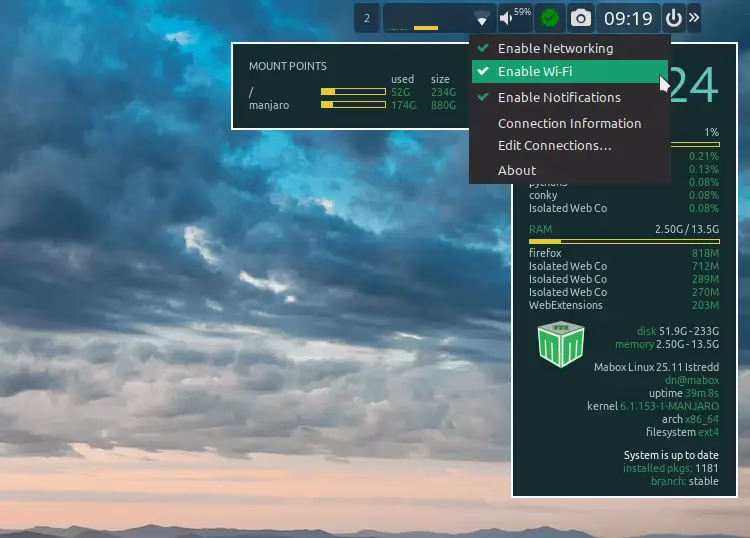Image resolution: width=750 pixels, height=538 pixels.
Task: Open the green update checker tray icon
Action: 548,18
